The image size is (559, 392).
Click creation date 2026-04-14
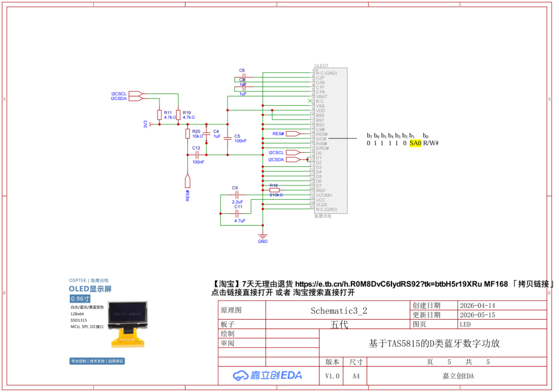coord(477,306)
